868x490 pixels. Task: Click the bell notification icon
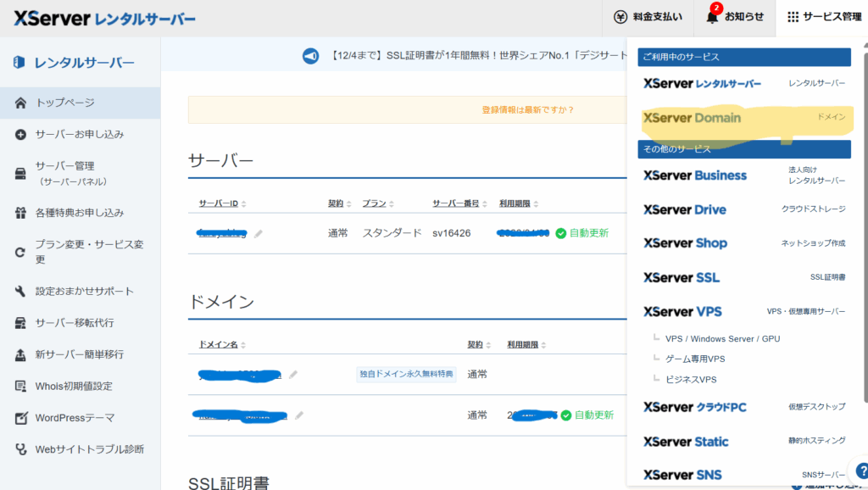click(712, 17)
